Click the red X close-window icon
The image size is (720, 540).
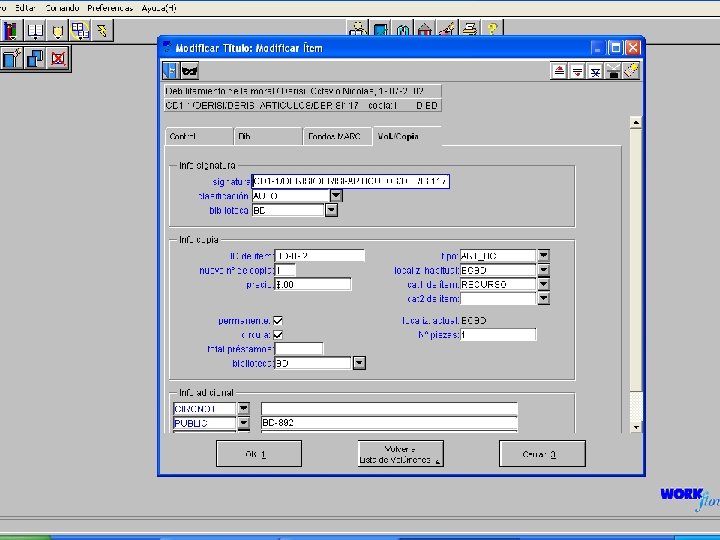click(x=58, y=58)
